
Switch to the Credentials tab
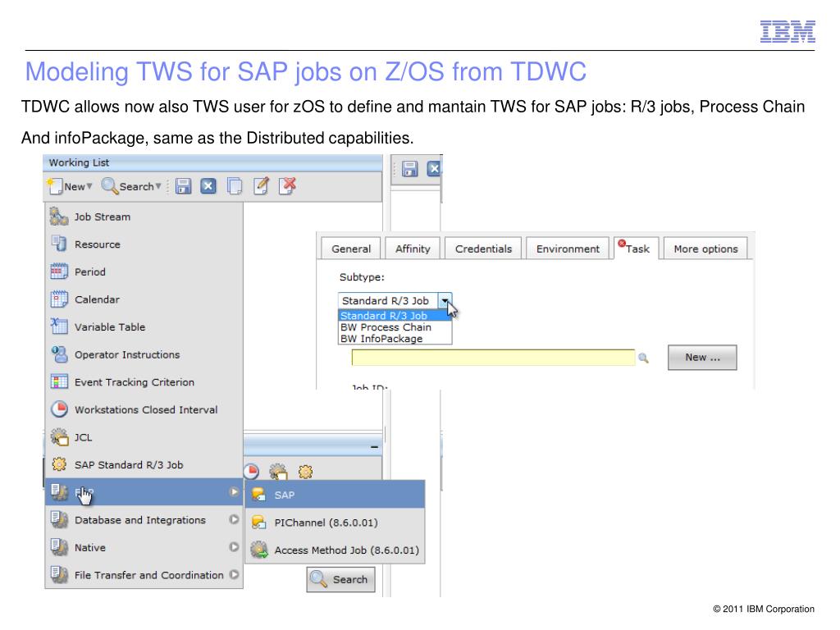pos(483,249)
